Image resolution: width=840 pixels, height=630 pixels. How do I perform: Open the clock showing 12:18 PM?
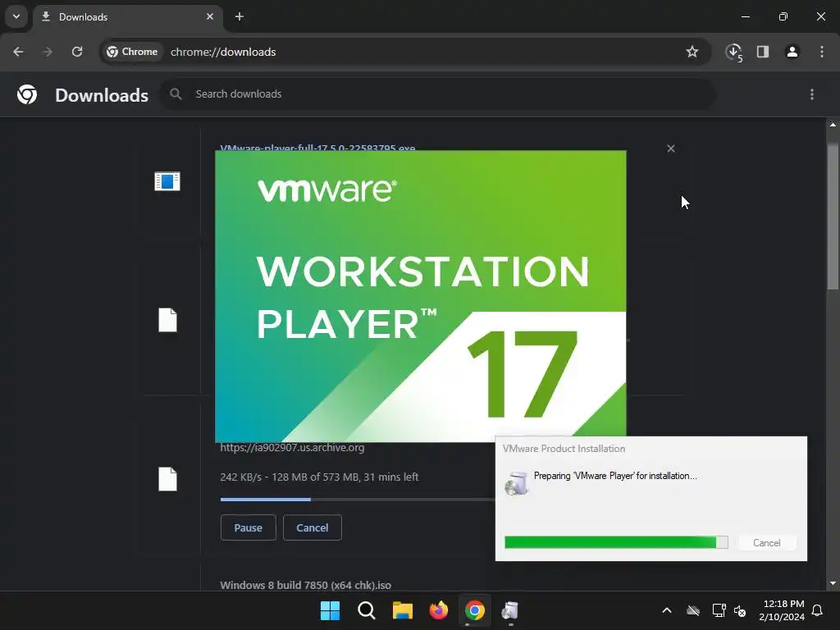(x=782, y=610)
